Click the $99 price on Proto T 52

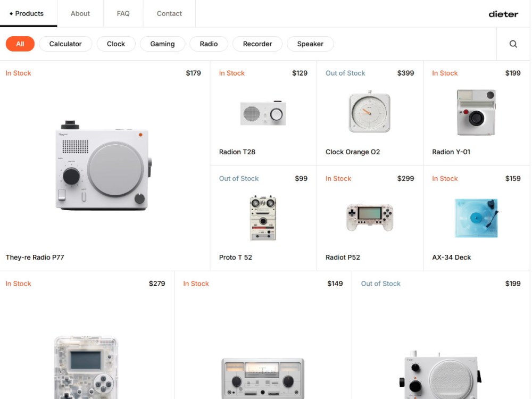(301, 178)
